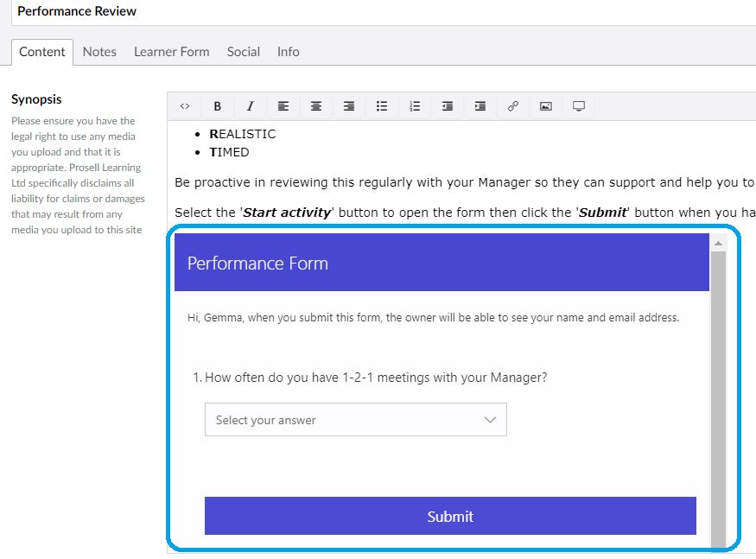Image resolution: width=756 pixels, height=559 pixels.
Task: Insert an image via the toolbar
Action: pos(545,105)
